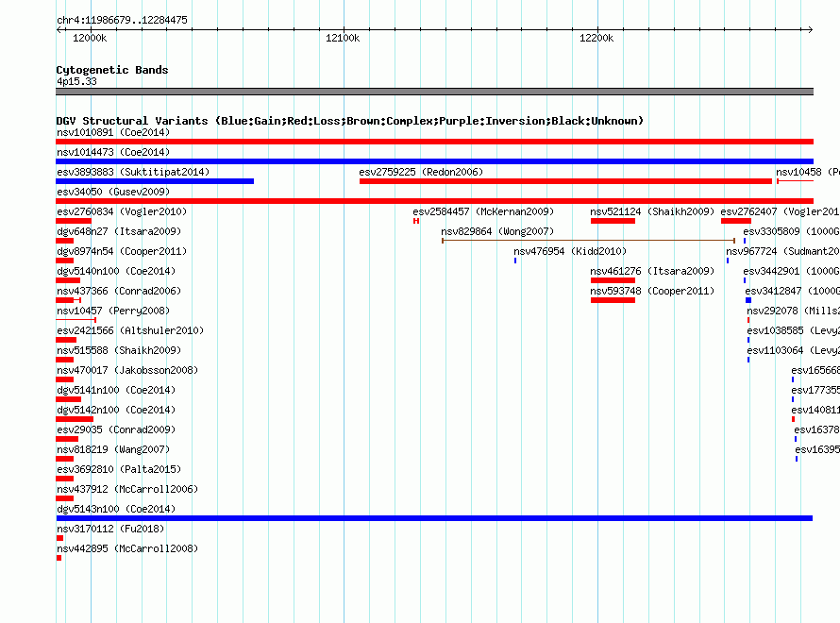This screenshot has width=840, height=623.
Task: Open nsv442895 (McCarroll2008) variant label
Action: [x=127, y=548]
